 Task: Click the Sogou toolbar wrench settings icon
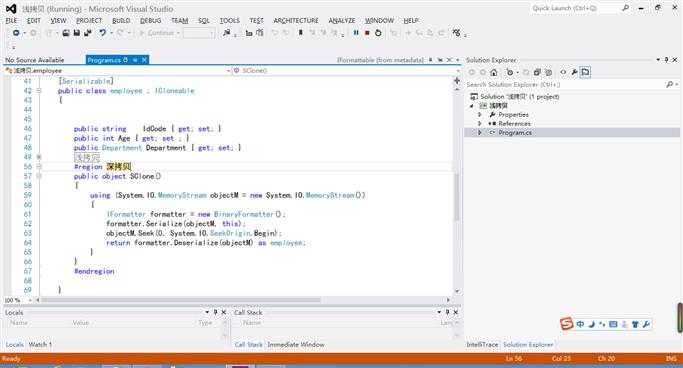tap(646, 324)
